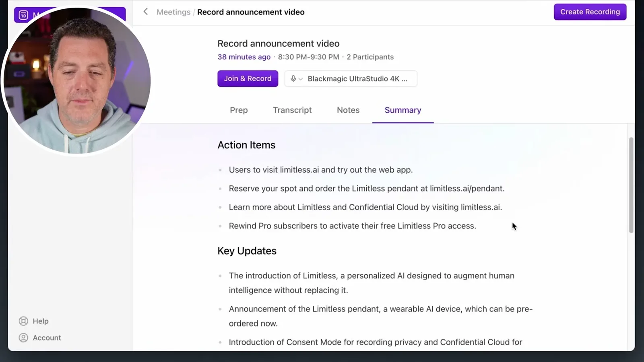Click the Help lifebuoy icon in sidebar

(x=23, y=321)
